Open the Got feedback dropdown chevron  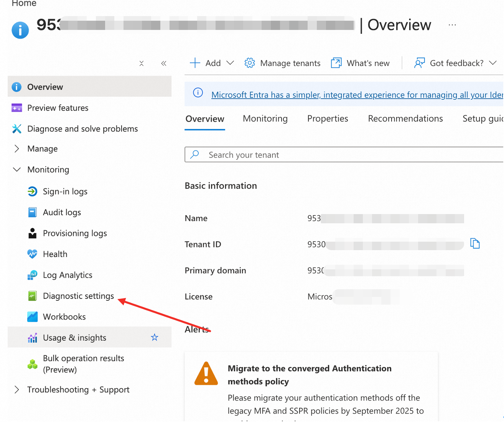[493, 63]
